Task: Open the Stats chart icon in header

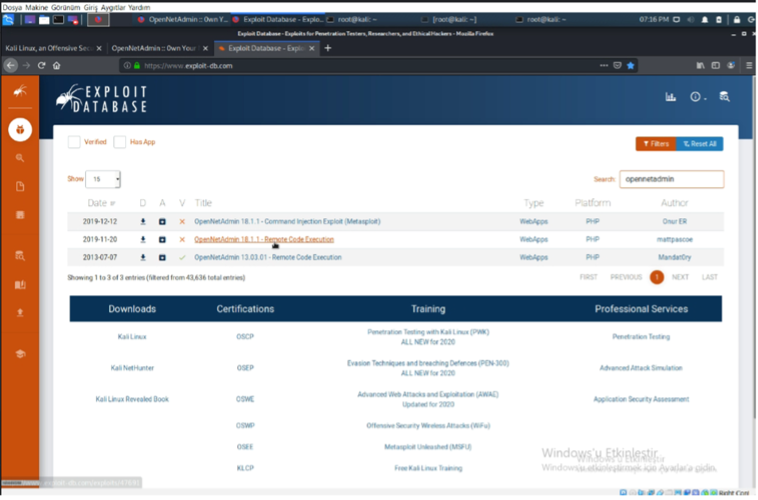Action: (x=671, y=97)
